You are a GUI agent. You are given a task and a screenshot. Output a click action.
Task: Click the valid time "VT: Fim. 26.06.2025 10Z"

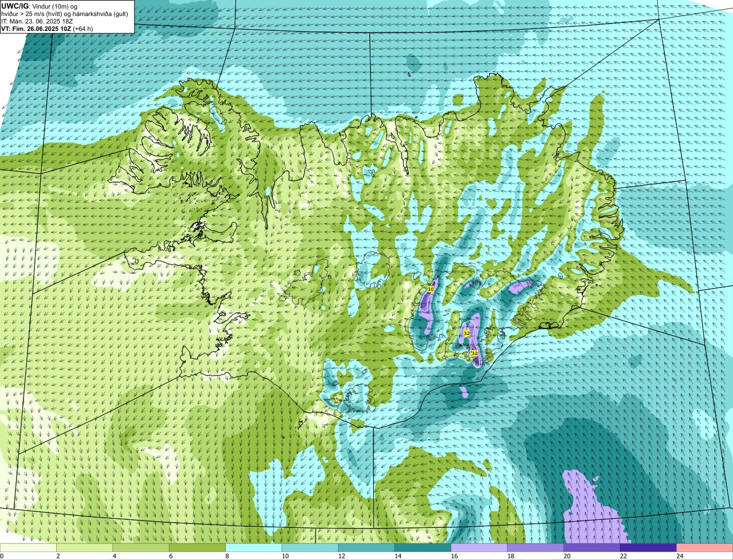pos(35,29)
